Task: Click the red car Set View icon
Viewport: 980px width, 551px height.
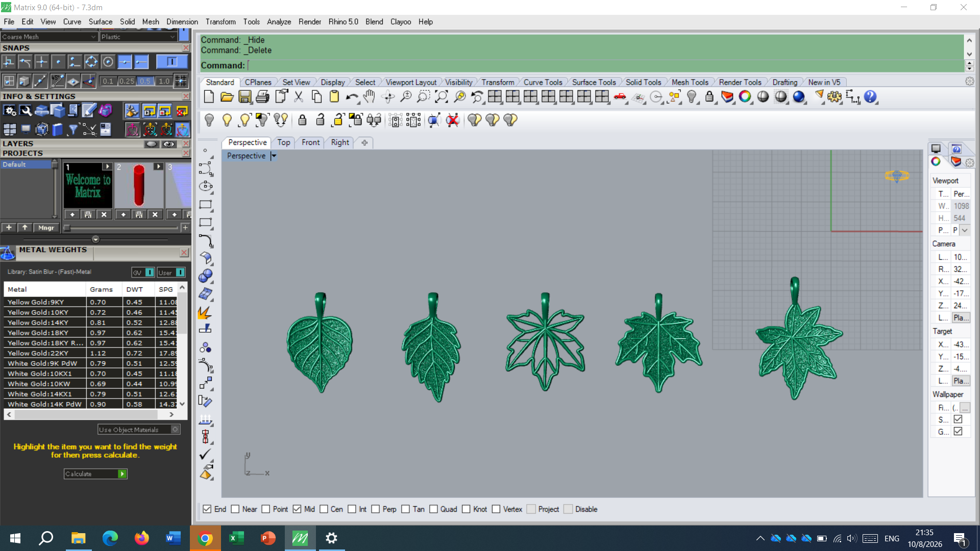Action: [x=620, y=97]
